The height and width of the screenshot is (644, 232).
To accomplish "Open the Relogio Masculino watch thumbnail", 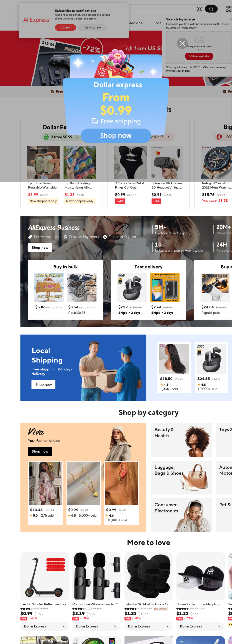I will point(216,162).
